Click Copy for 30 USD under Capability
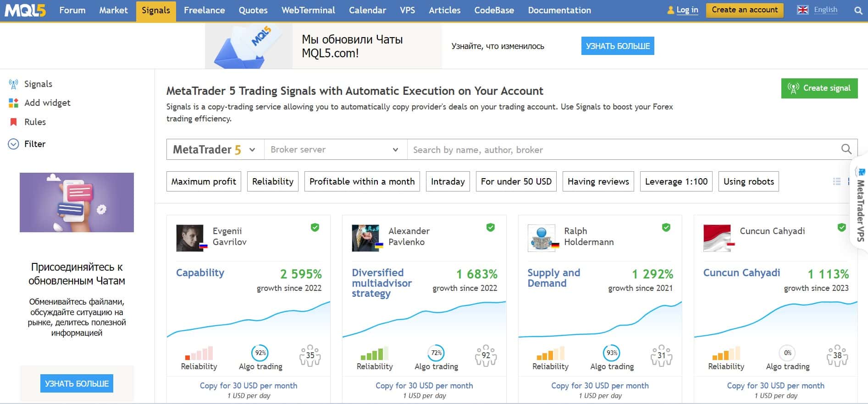 coord(249,386)
